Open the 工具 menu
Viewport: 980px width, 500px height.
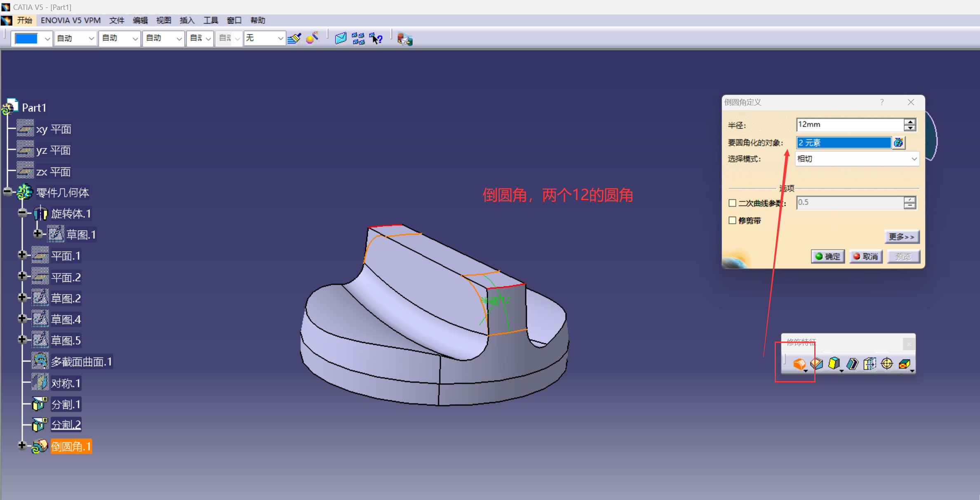[x=210, y=20]
